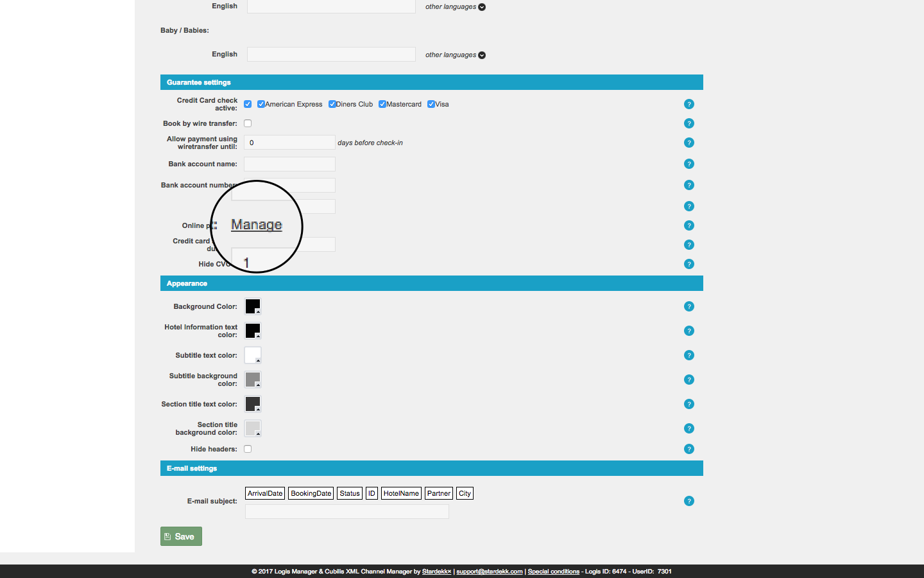Open the Subtitle background color swatch
The width and height of the screenshot is (924, 578).
tap(253, 380)
